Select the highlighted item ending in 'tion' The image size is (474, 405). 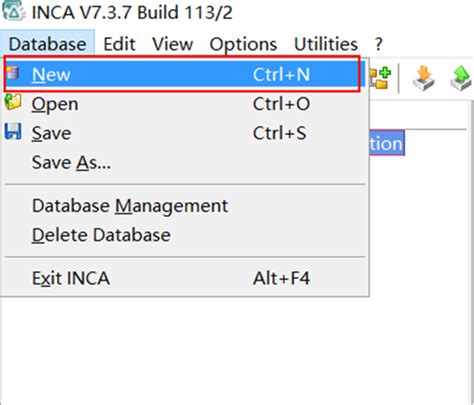click(387, 143)
